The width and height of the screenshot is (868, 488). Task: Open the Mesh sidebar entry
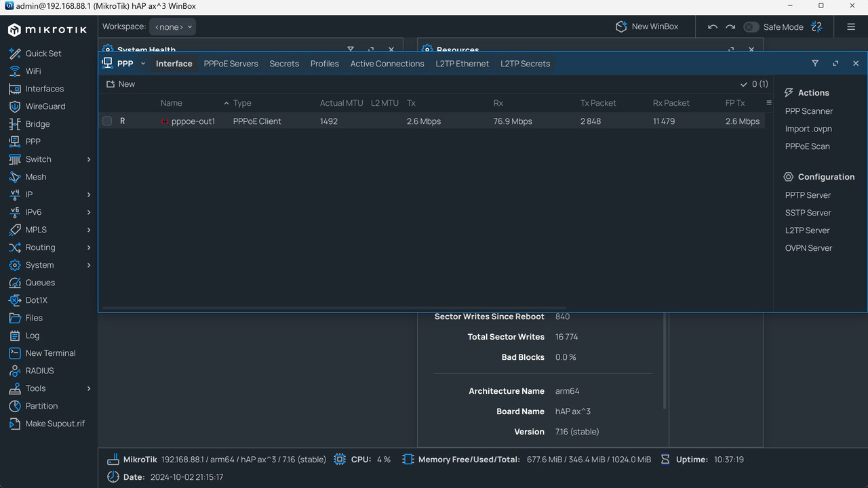click(x=36, y=177)
